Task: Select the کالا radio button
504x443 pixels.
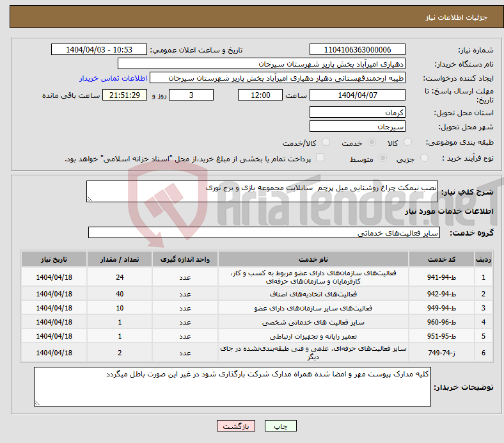Action: 407,142
